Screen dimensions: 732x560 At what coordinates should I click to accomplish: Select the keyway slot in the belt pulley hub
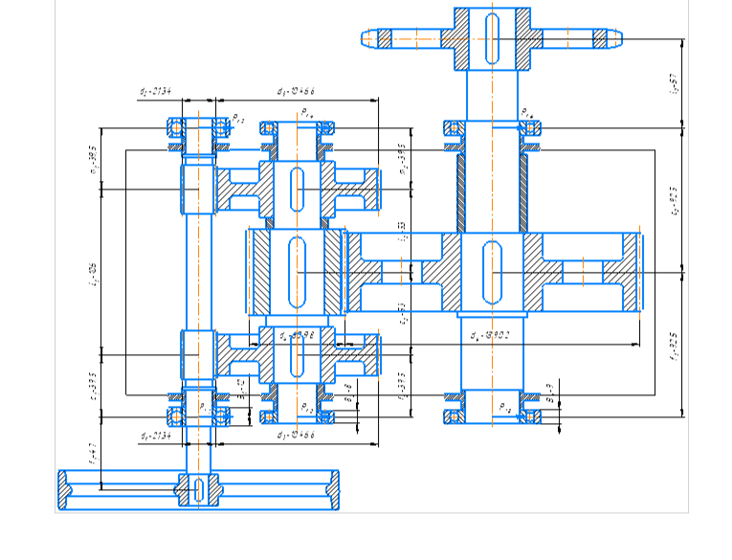pyautogui.click(x=198, y=490)
